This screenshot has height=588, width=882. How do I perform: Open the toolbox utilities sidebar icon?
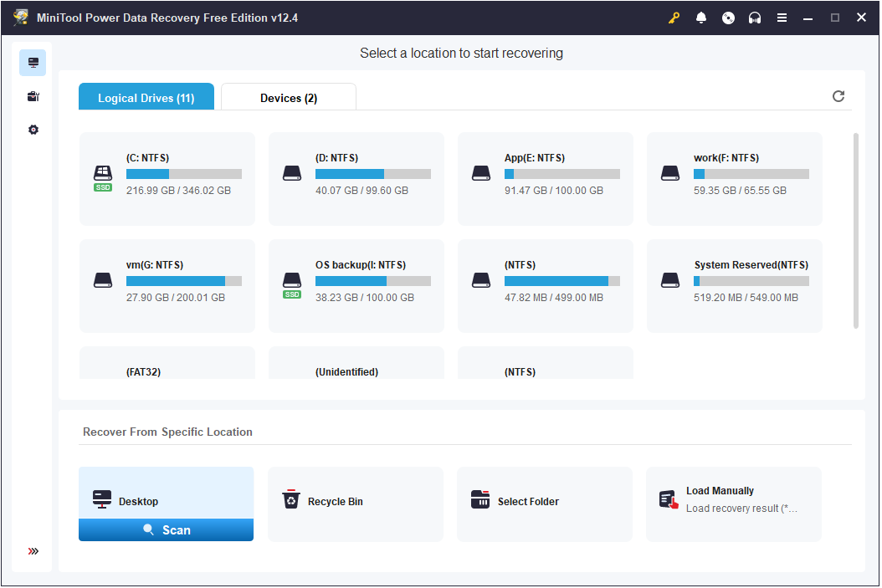coord(33,96)
